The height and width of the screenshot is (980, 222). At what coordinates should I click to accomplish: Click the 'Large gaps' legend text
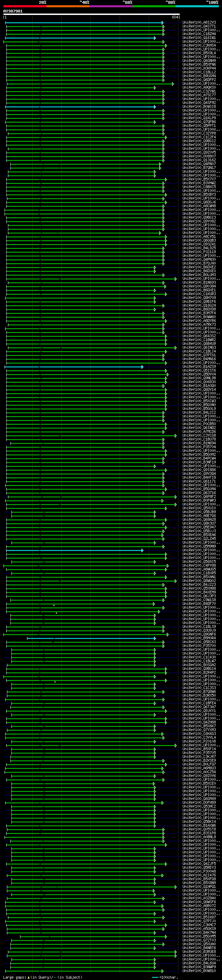[15, 977]
